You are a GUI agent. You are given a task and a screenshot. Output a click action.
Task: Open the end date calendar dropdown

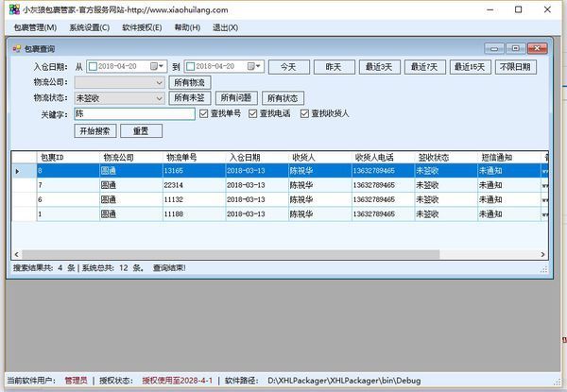[x=254, y=66]
